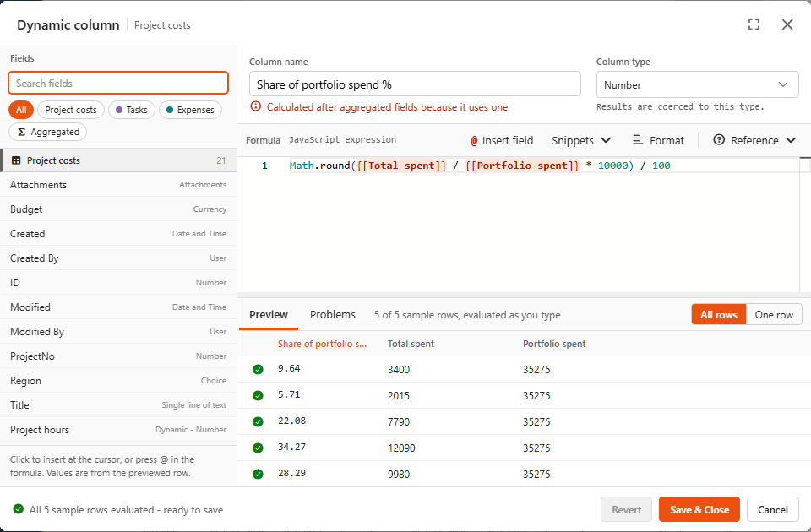
Task: Insert the Title field
Action: click(118, 404)
